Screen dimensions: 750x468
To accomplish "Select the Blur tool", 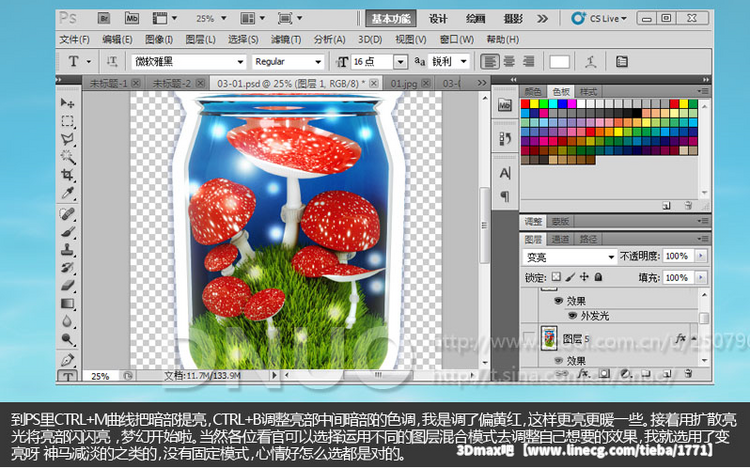I will tap(67, 321).
